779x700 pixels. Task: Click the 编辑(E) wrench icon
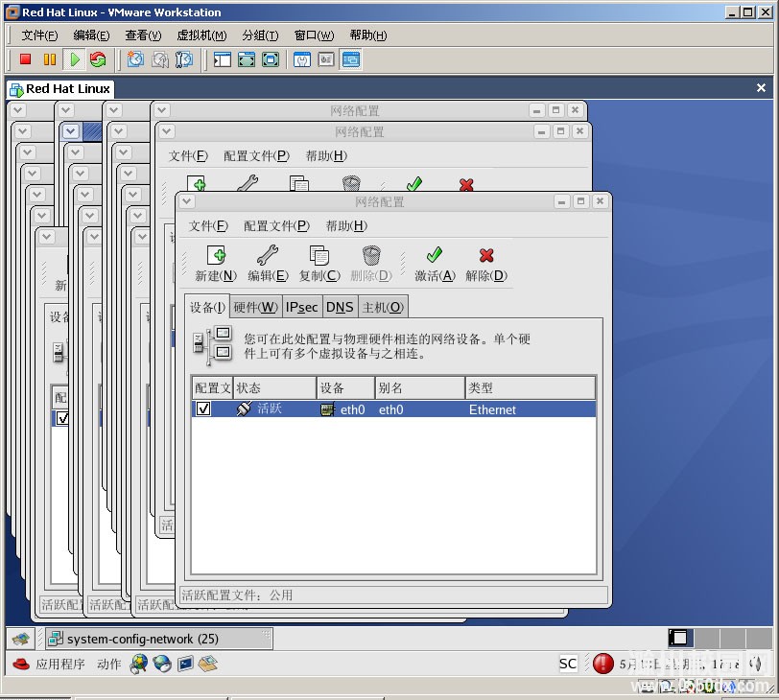click(x=268, y=256)
